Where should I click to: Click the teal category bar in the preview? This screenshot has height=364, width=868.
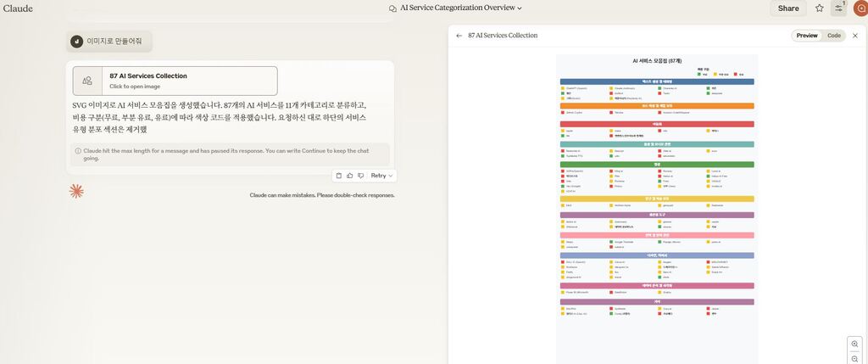(x=657, y=144)
